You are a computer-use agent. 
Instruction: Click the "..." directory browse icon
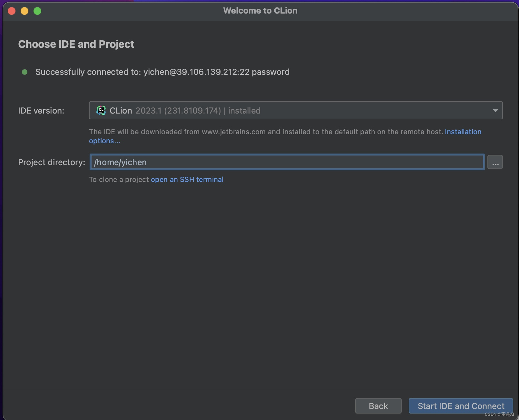coord(495,162)
